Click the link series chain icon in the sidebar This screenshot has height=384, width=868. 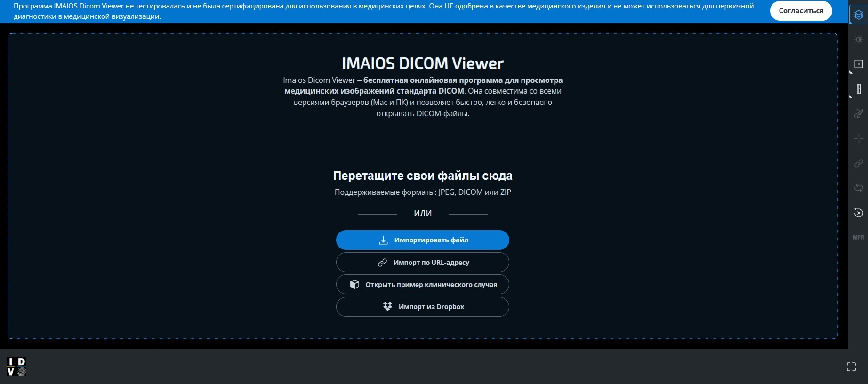click(859, 163)
